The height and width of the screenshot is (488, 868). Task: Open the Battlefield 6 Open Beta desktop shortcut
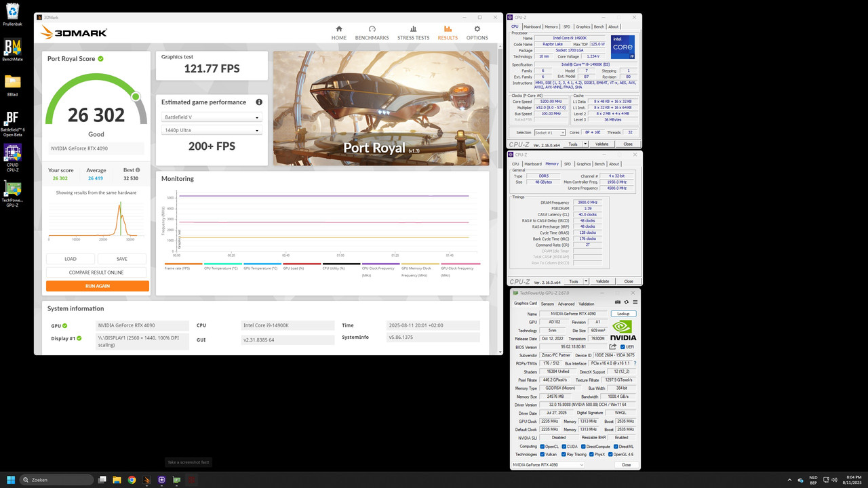12,123
